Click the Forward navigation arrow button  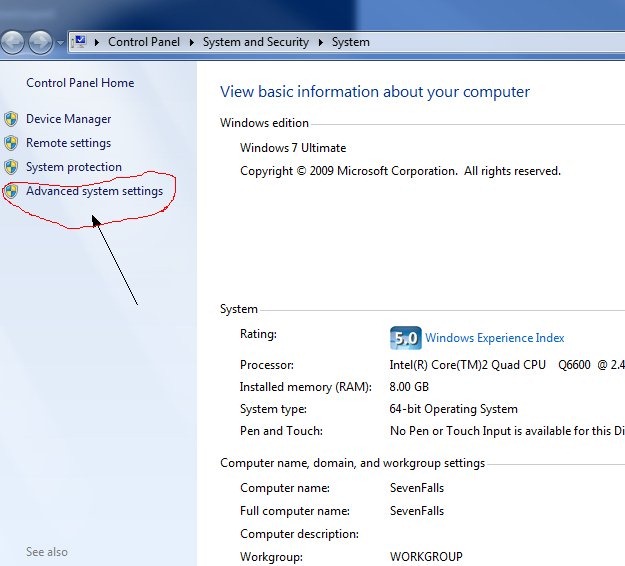40,42
